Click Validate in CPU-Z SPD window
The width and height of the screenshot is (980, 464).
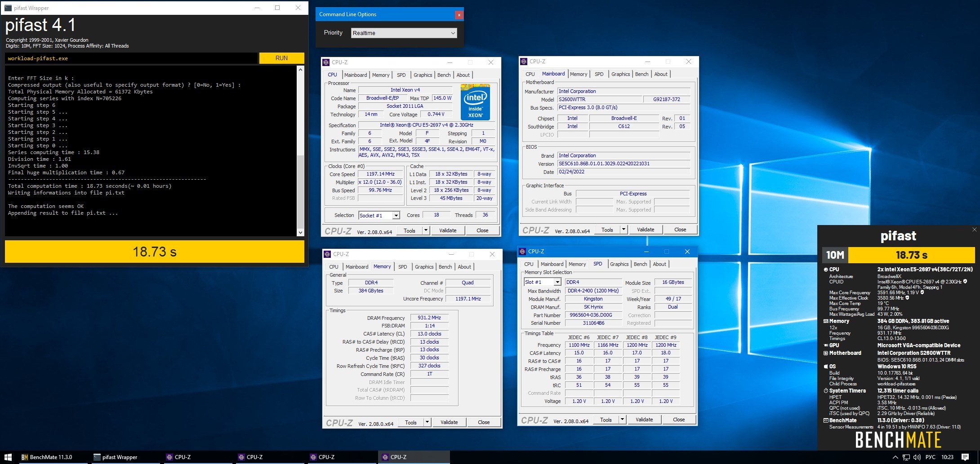[644, 420]
